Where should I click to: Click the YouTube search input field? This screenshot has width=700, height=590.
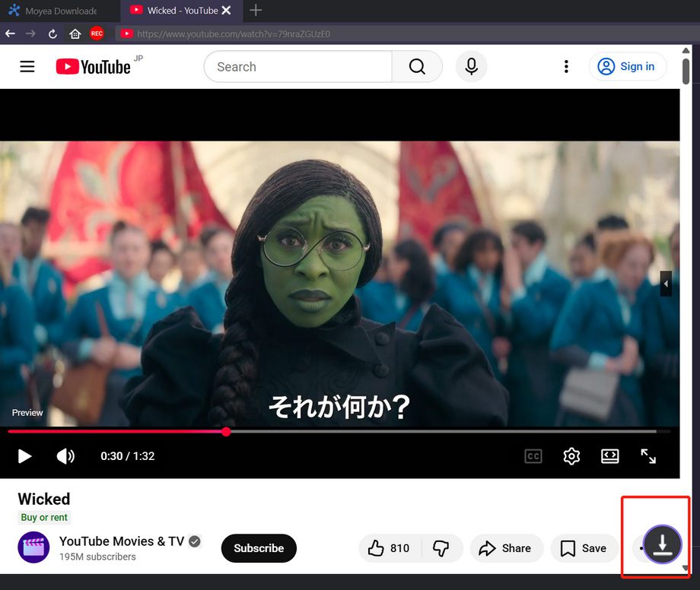point(298,67)
